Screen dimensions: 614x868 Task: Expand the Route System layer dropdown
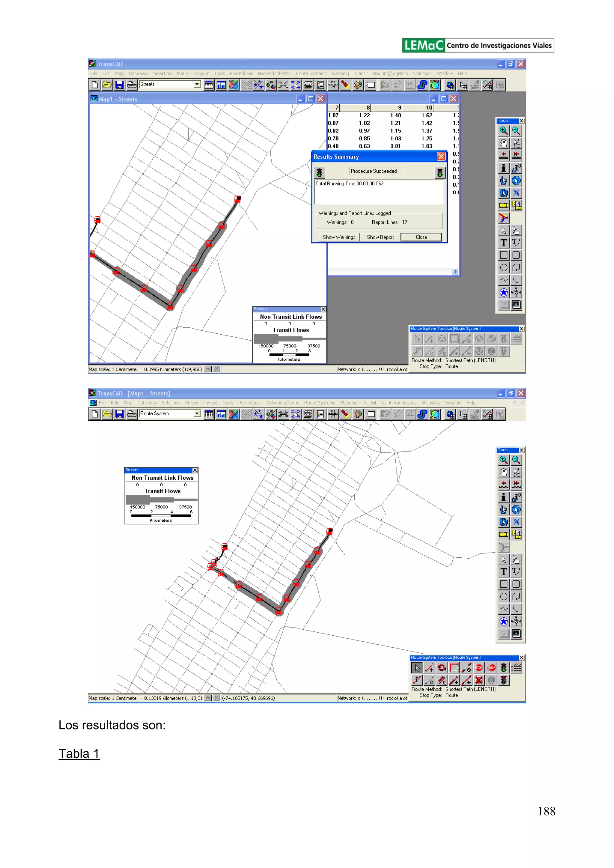(197, 413)
